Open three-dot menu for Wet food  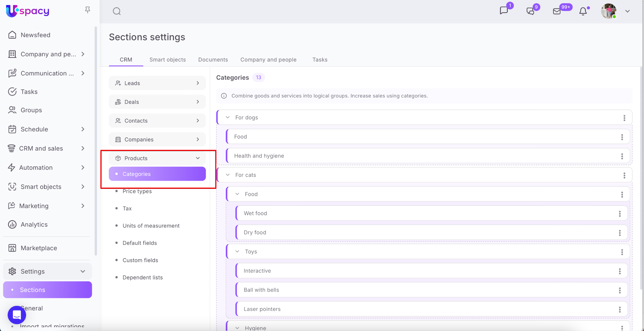point(619,214)
